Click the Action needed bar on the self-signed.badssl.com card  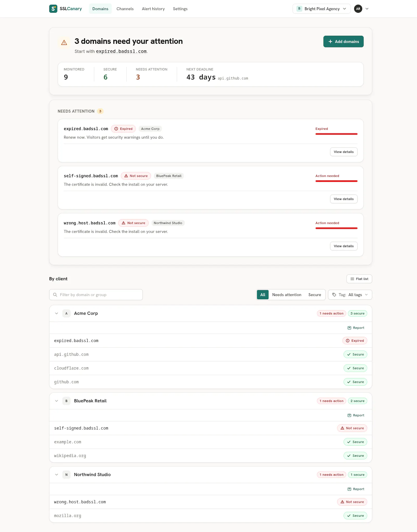point(336,181)
